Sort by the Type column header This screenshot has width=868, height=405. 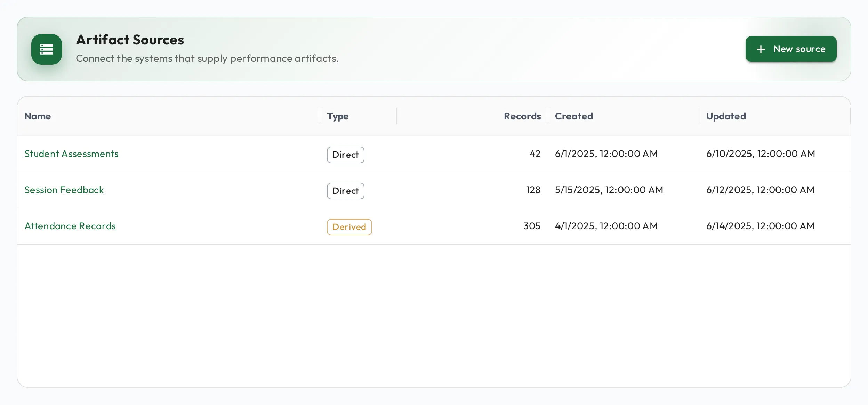coord(337,116)
